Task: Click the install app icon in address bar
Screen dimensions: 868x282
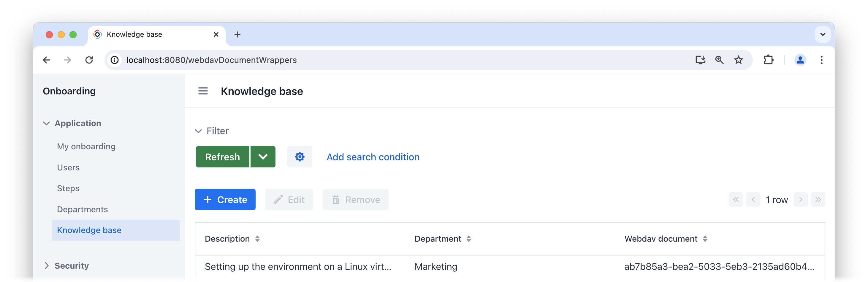Action: [700, 60]
